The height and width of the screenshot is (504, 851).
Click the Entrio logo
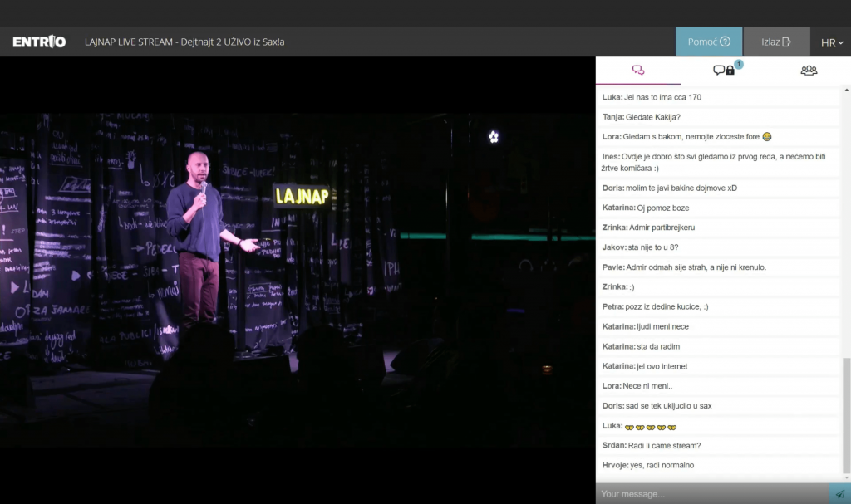tap(39, 42)
